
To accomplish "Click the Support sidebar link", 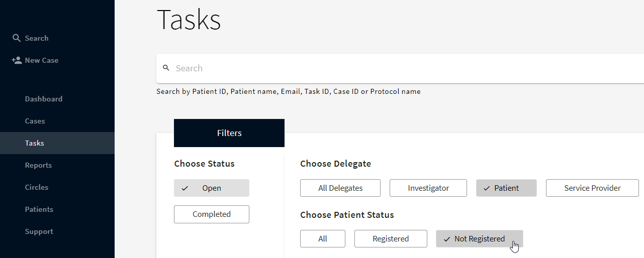I will click(39, 231).
